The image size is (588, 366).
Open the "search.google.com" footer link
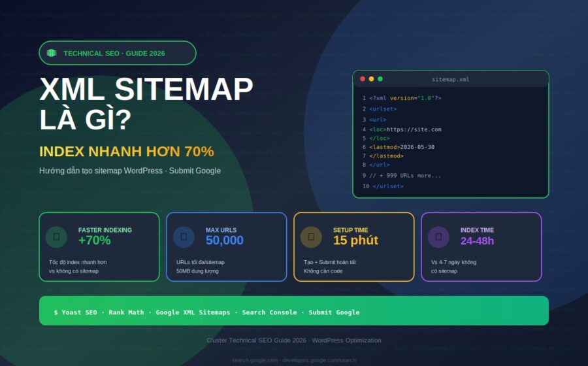pos(255,360)
